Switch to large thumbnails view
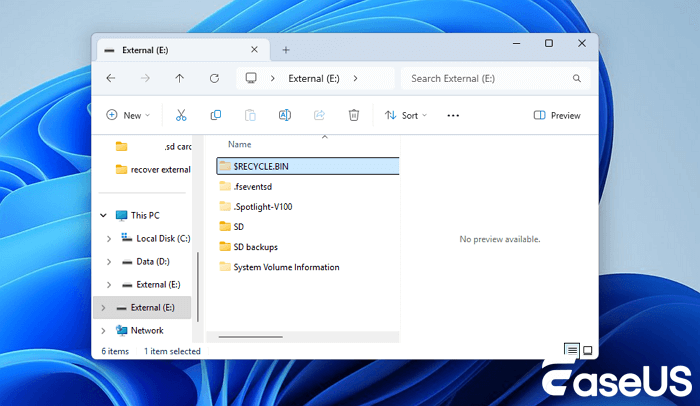The height and width of the screenshot is (406, 700). pos(588,350)
